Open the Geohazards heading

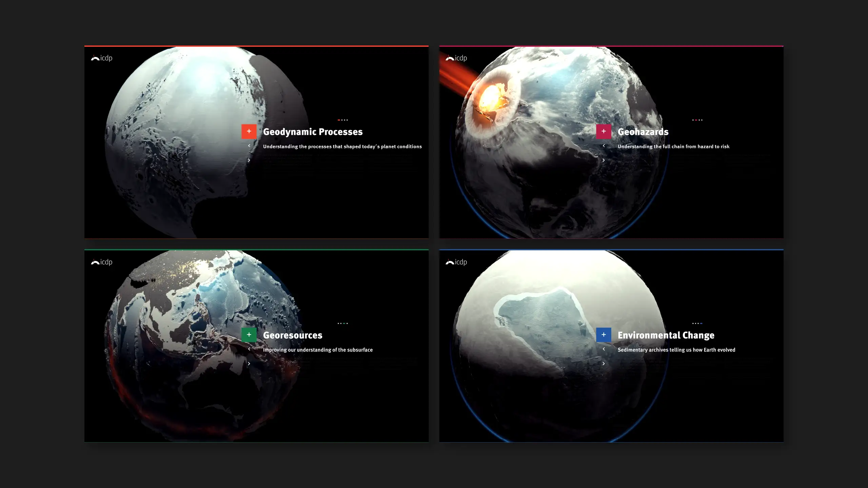[x=643, y=132]
